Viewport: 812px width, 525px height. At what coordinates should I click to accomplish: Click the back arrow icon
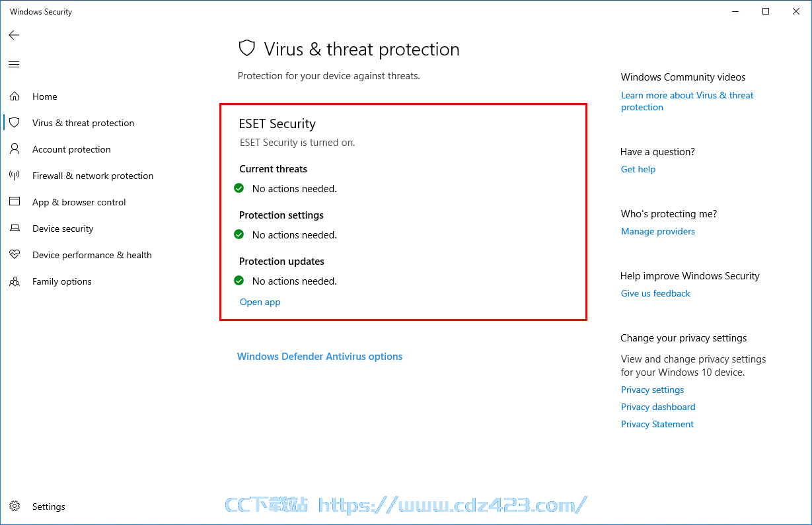pyautogui.click(x=14, y=35)
